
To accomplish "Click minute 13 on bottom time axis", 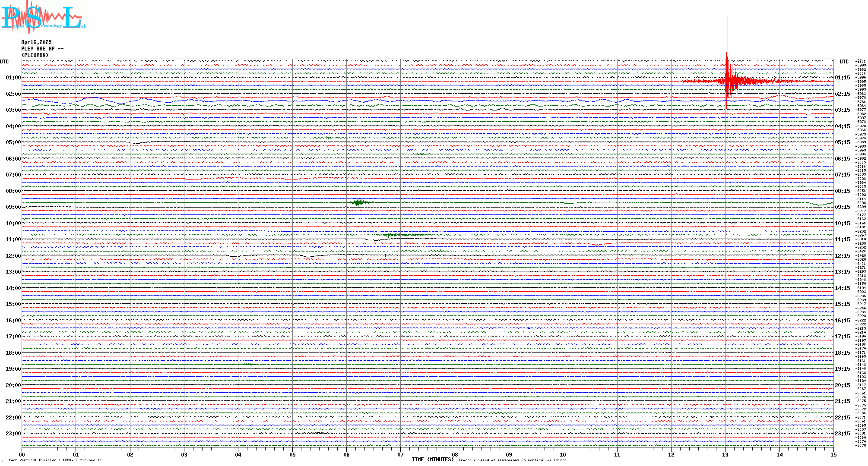I will [725, 454].
